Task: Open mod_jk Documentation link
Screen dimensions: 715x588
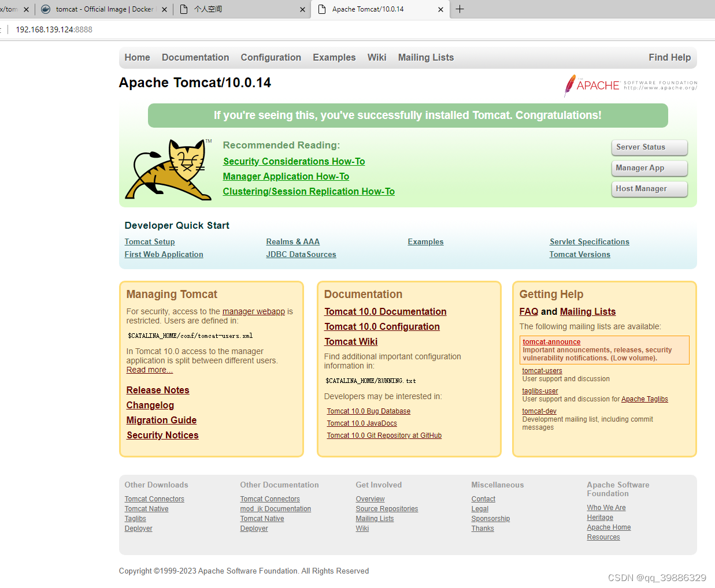Action: pyautogui.click(x=276, y=509)
